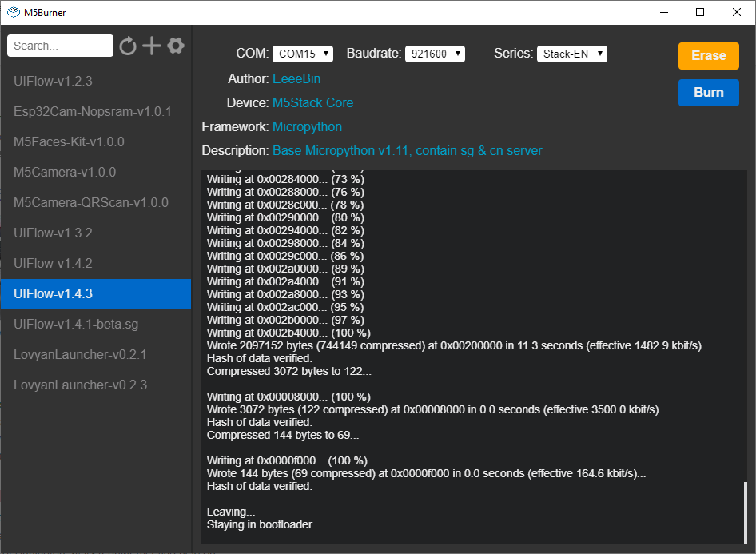756x554 pixels.
Task: Click the orange Erase button
Action: [708, 55]
